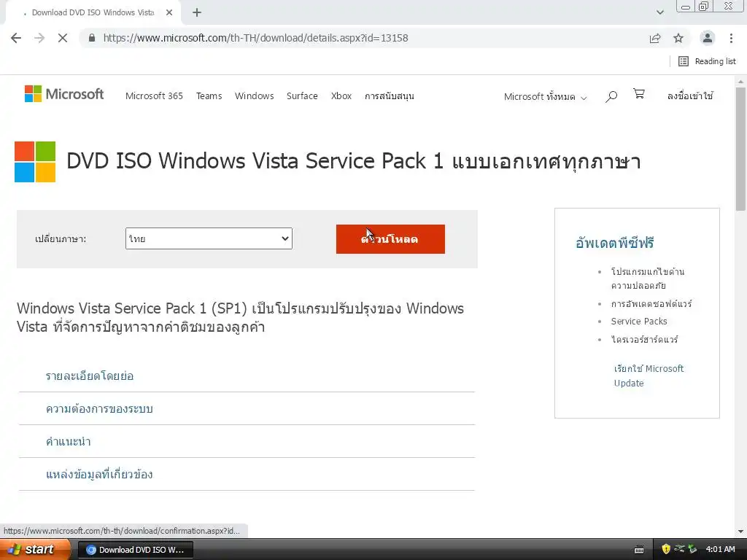Click the address bar URL
The width and height of the screenshot is (747, 560).
[255, 38]
